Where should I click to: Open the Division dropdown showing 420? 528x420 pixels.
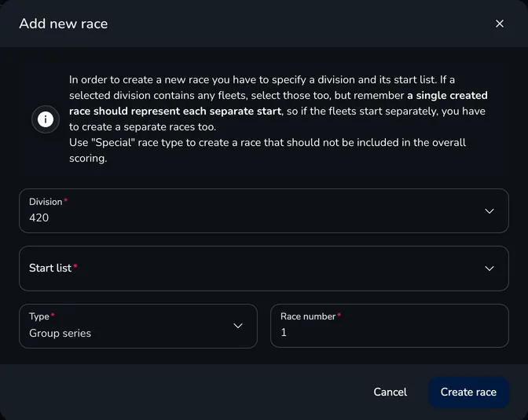click(264, 210)
